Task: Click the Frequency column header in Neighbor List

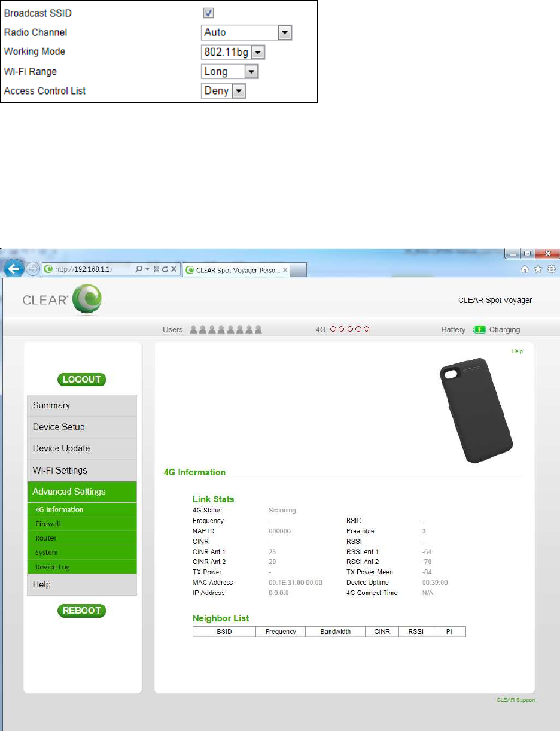Action: pos(281,632)
